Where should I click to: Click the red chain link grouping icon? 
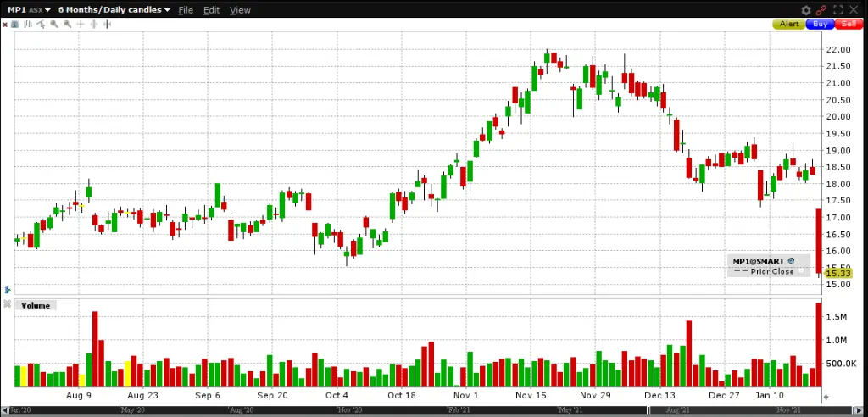pyautogui.click(x=821, y=10)
